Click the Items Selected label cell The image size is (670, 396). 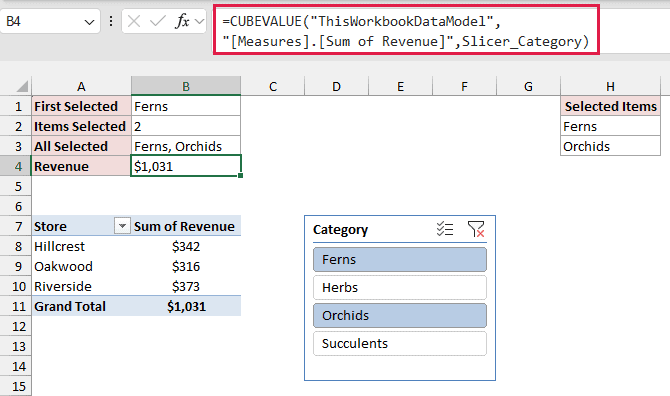click(x=81, y=126)
